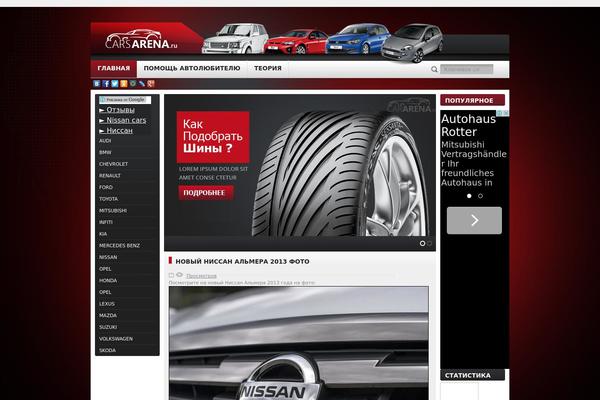Click the CarsArena.ru logo
This screenshot has width=600, height=400.
tap(142, 41)
